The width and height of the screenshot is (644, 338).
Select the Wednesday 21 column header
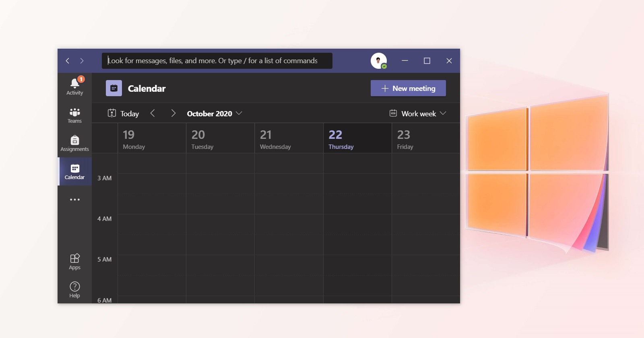pos(289,138)
